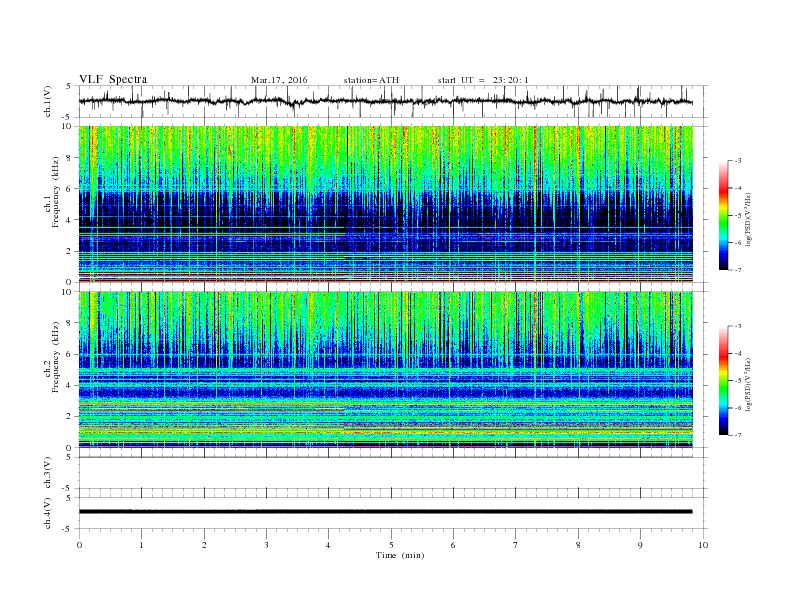Image resolution: width=792 pixels, height=612 pixels.
Task: Click the "Time (min)" axis label
Action: tap(400, 555)
